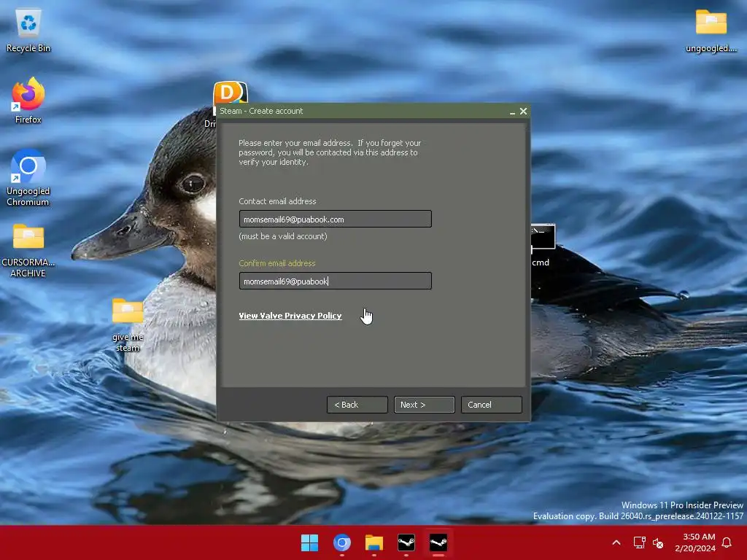Viewport: 747px width, 560px height.
Task: Select the 'Confirm email address' label
Action: pos(276,262)
